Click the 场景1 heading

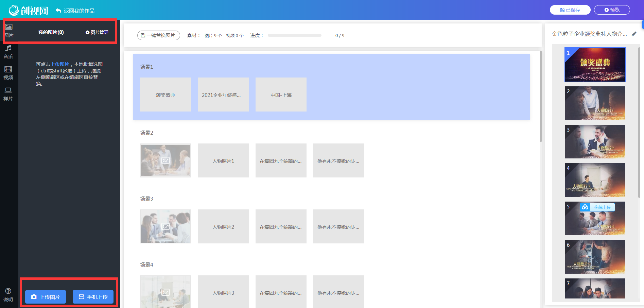(146, 67)
